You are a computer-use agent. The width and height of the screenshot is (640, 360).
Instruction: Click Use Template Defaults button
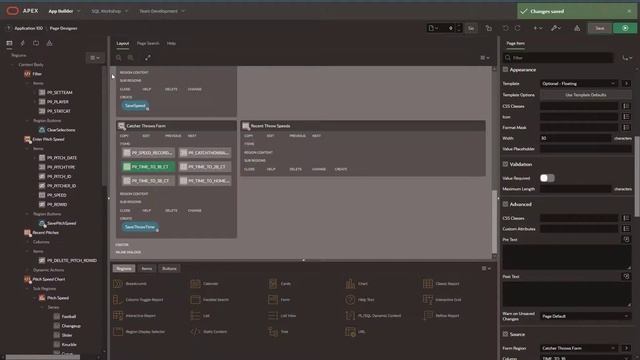pos(586,95)
